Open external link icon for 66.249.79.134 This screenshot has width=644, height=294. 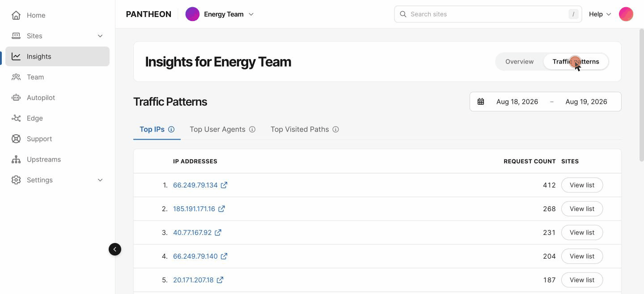pos(224,185)
